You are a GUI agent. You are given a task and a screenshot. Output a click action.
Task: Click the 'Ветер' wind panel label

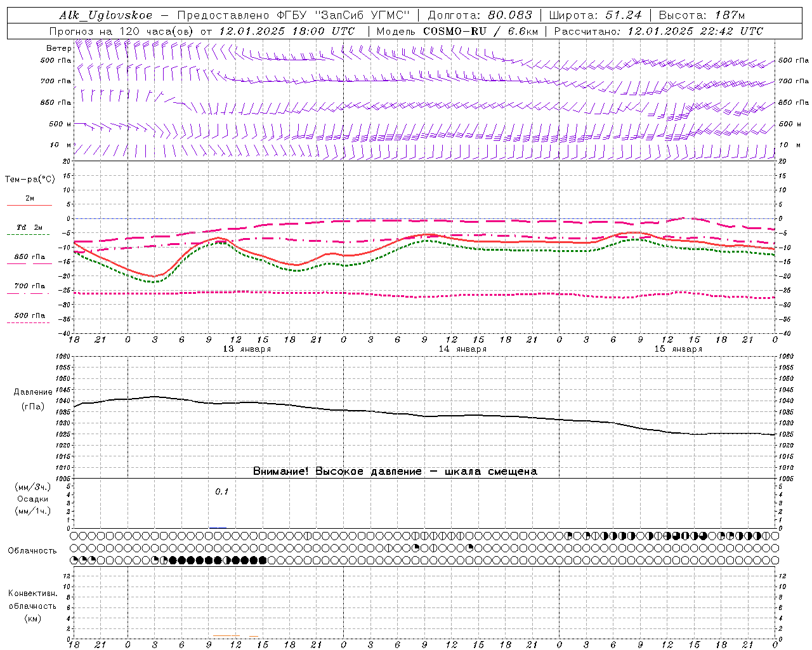coord(58,48)
